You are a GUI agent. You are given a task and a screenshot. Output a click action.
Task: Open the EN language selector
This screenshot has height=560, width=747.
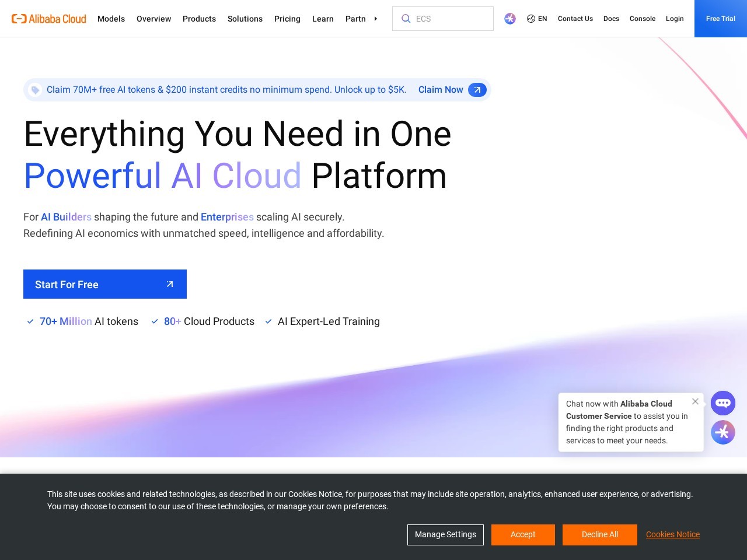point(537,19)
